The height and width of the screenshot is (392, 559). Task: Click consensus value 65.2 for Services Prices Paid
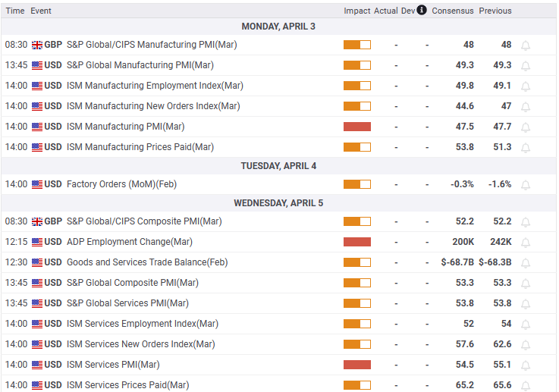click(465, 385)
